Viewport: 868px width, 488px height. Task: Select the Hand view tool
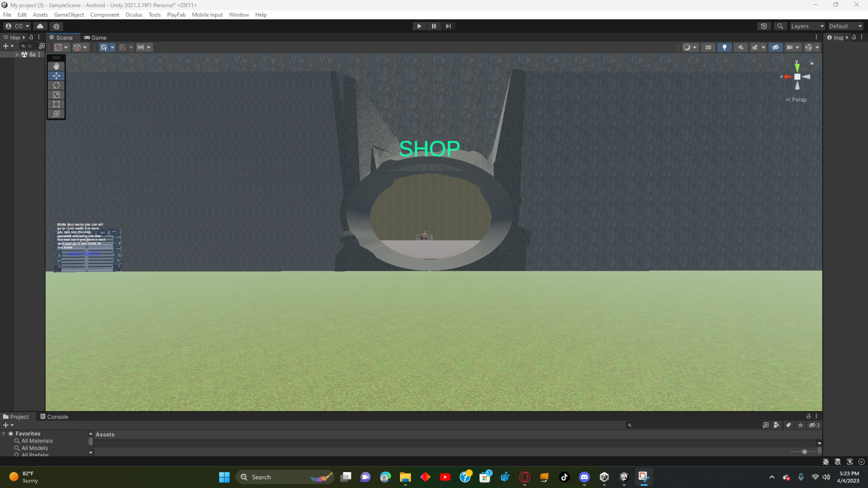click(56, 66)
